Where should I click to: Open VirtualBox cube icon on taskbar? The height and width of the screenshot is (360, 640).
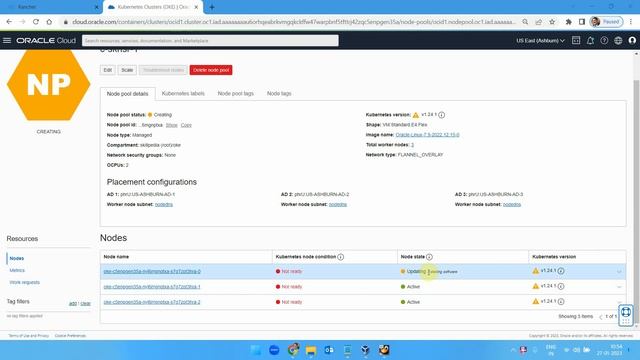coord(365,350)
